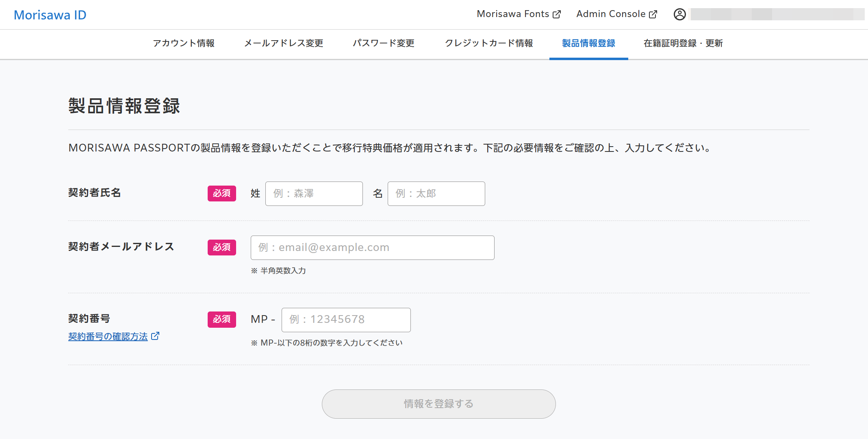
Task: Click the 情報を登録する button
Action: click(x=438, y=404)
